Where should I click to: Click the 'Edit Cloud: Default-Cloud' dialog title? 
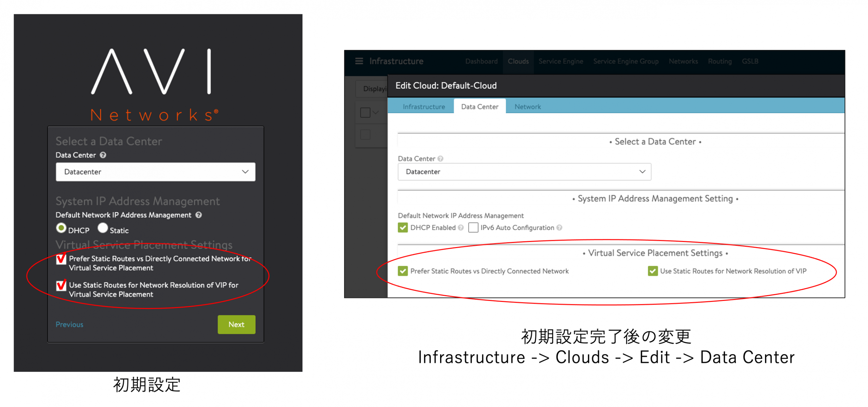(x=446, y=86)
